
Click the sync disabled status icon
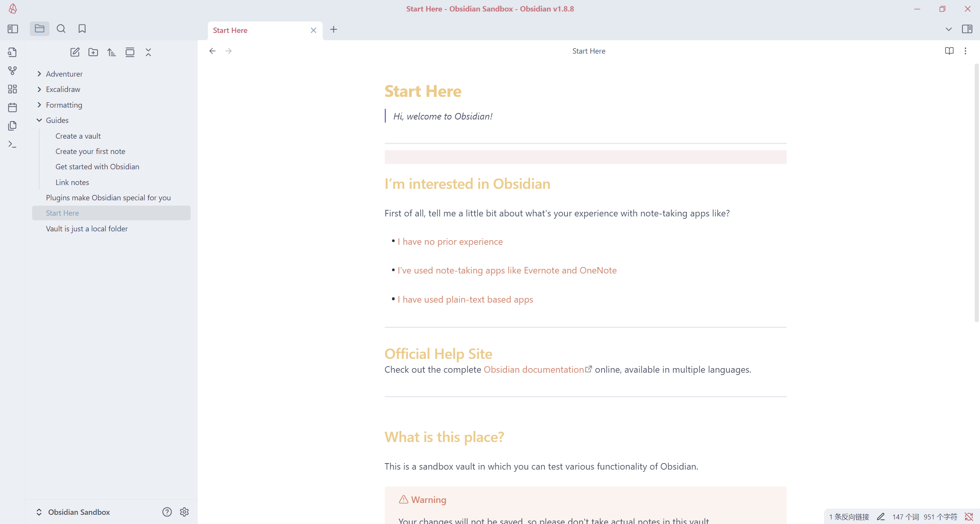(x=969, y=517)
